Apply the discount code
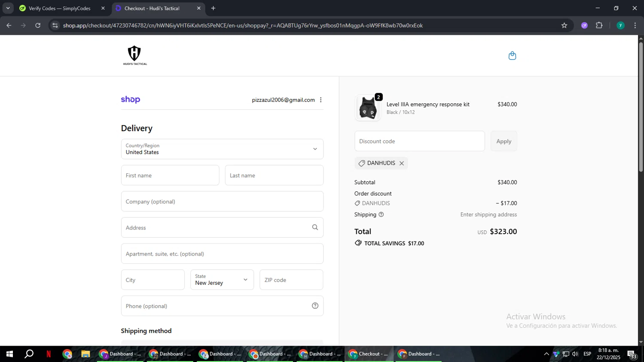 point(504,141)
